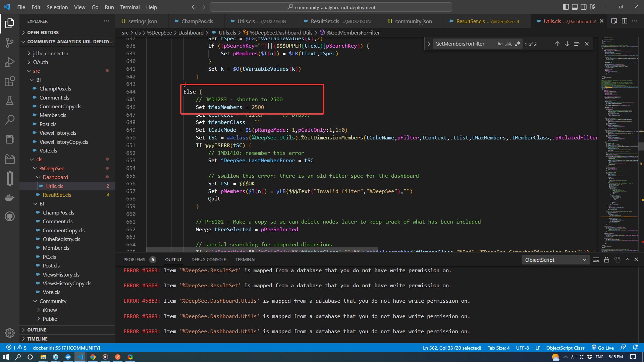Toggle Match Whole Word in find widget
The image size is (644, 362).
[509, 44]
